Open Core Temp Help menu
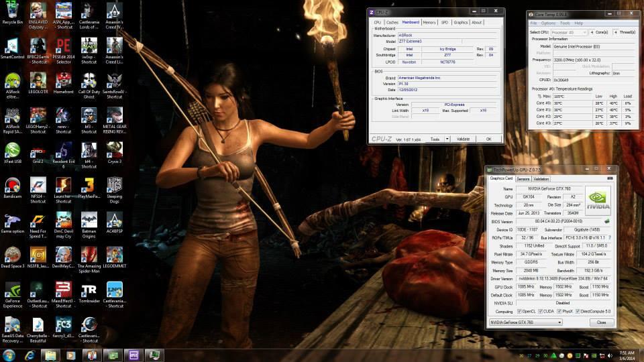644x362 pixels. 578,23
